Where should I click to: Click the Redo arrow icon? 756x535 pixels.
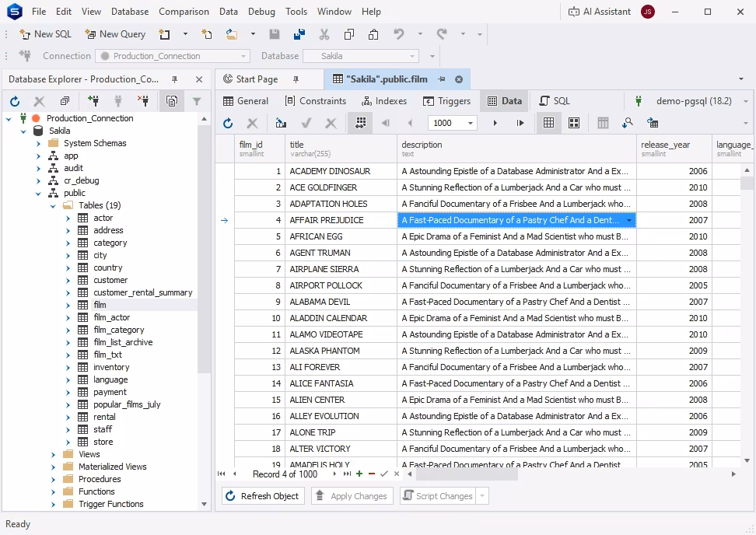point(441,34)
